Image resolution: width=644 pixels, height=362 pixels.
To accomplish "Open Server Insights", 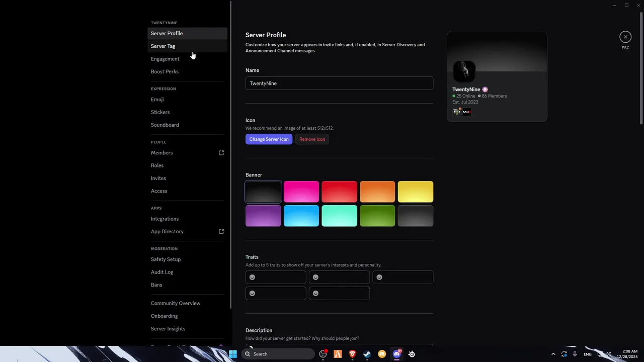I will coord(188,329).
